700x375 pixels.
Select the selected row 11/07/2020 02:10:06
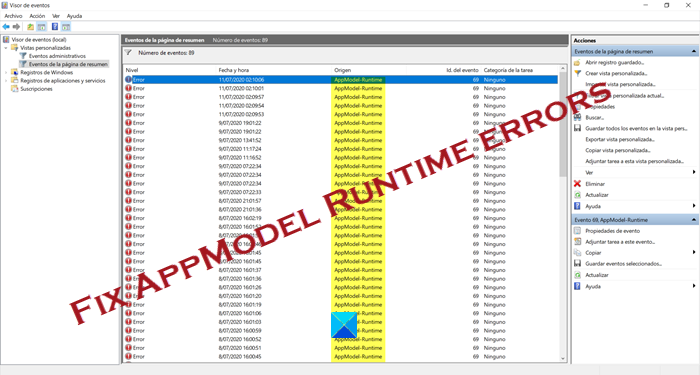point(341,80)
